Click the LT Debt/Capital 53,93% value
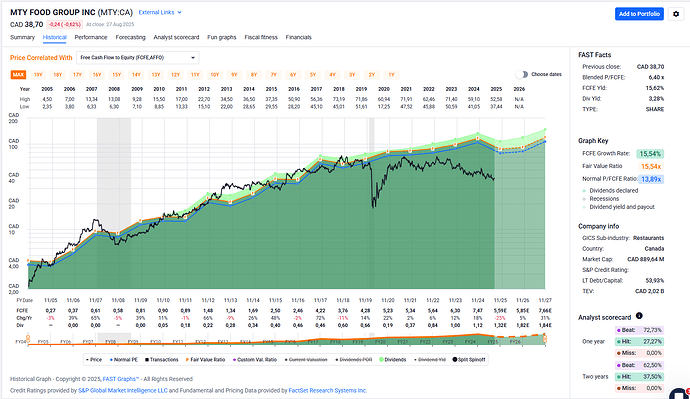Image resolution: width=690 pixels, height=399 pixels. pyautogui.click(x=655, y=280)
